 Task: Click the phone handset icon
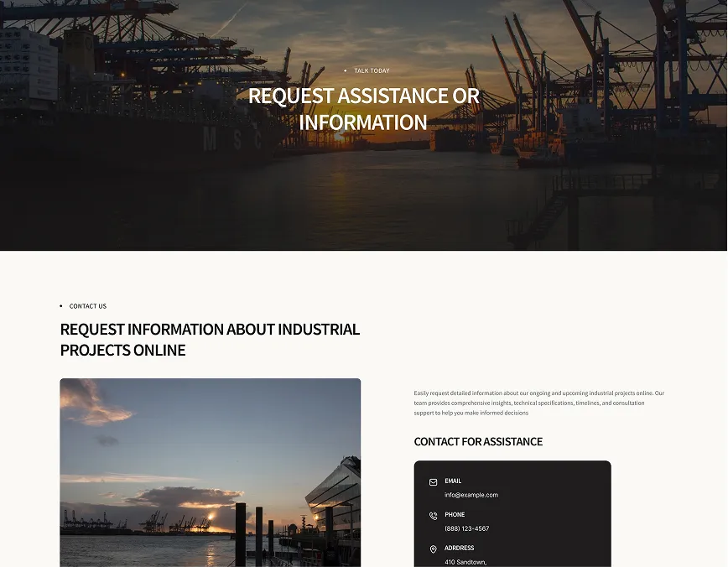[433, 516]
